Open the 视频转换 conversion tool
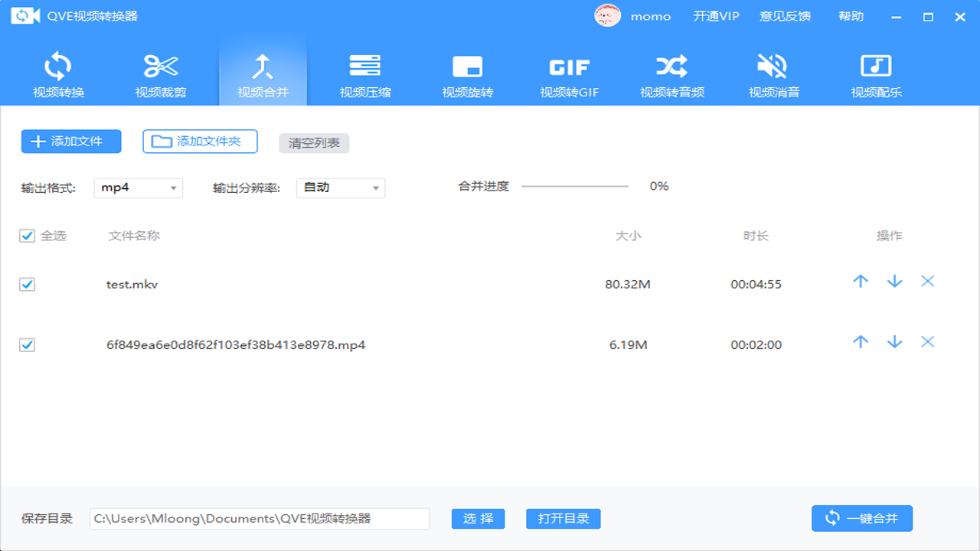This screenshot has height=551, width=980. (x=57, y=73)
